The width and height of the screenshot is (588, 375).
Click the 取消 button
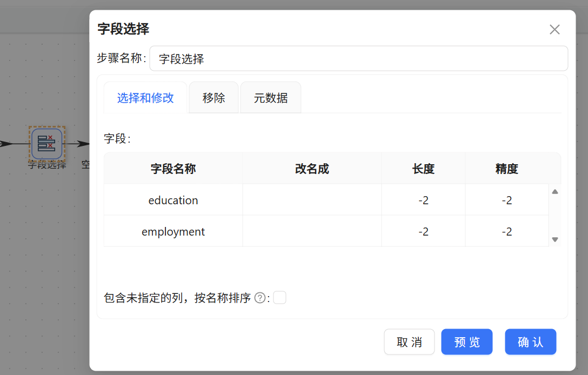(409, 342)
